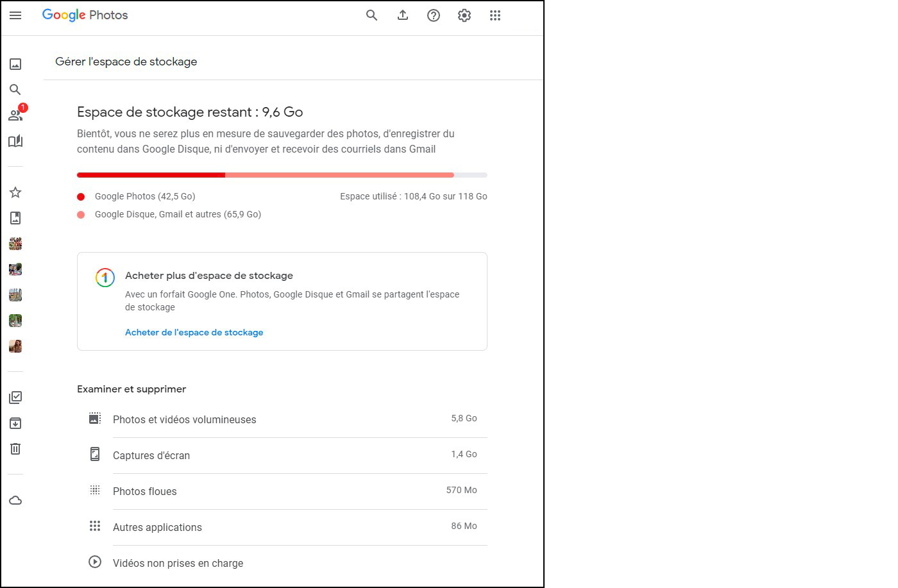This screenshot has height=588, width=898.
Task: Open the main hamburger menu
Action: pos(15,15)
